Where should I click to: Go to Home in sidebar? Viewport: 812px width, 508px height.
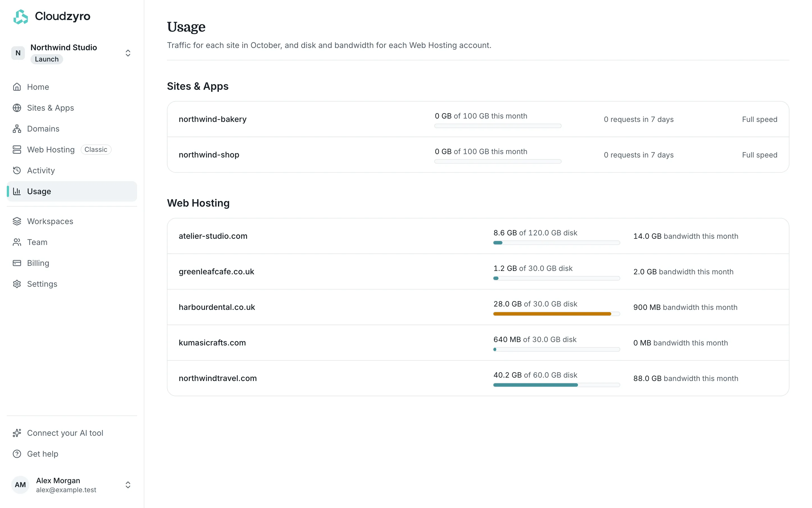(x=72, y=87)
